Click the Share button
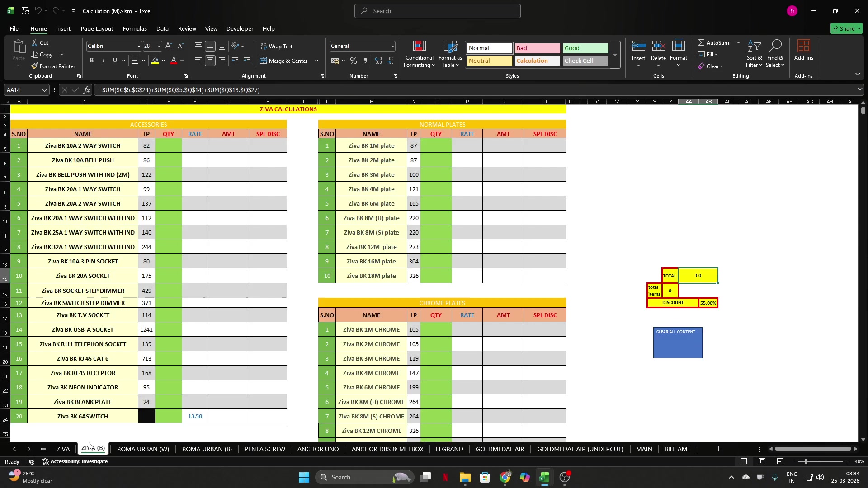This screenshot has height=488, width=868. click(x=847, y=28)
